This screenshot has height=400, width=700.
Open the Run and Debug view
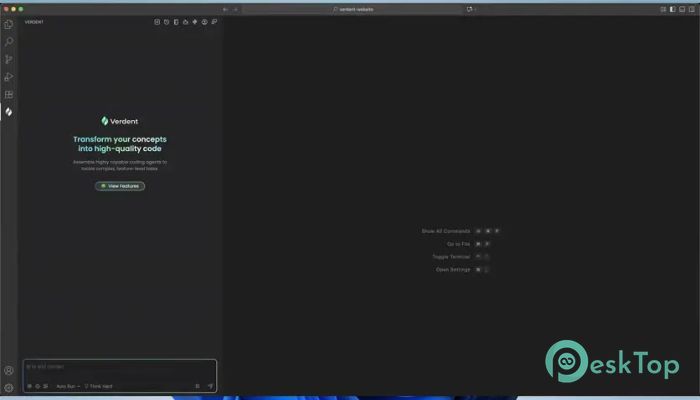(8, 77)
